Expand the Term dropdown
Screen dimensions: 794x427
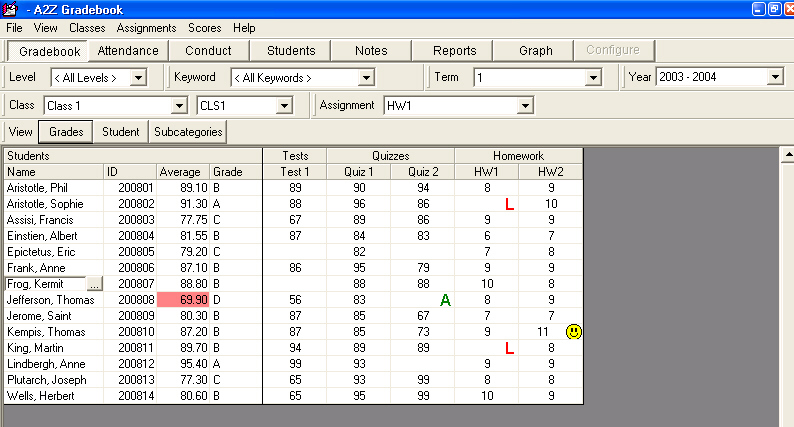pyautogui.click(x=593, y=78)
